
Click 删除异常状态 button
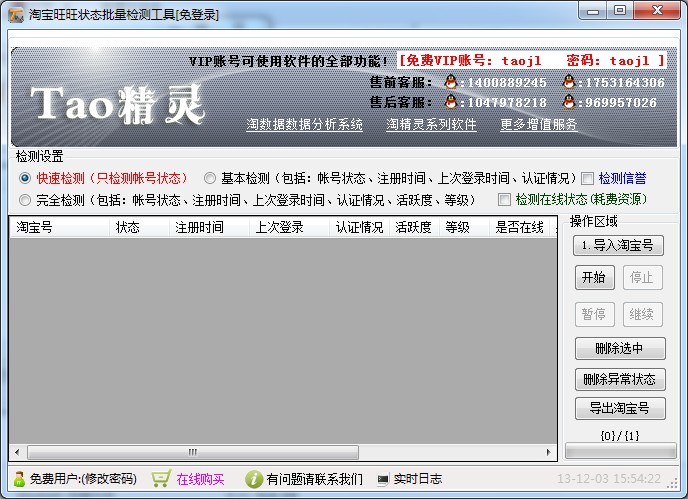(x=620, y=379)
